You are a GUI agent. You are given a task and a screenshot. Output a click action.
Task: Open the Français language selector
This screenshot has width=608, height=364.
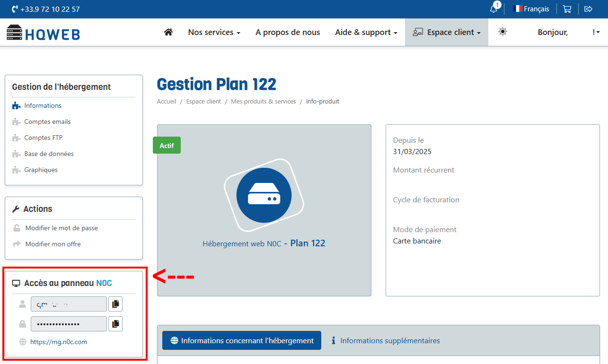(531, 9)
